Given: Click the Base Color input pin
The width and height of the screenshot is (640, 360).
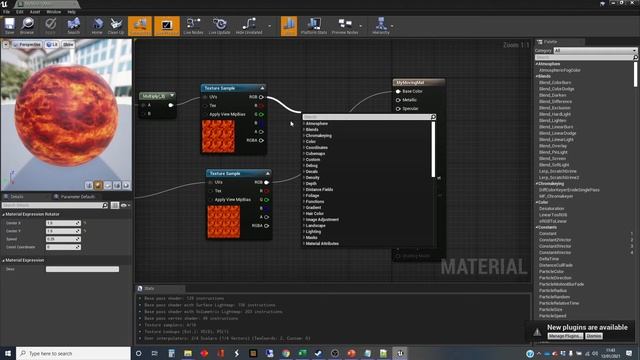Looking at the screenshot, I should (398, 91).
